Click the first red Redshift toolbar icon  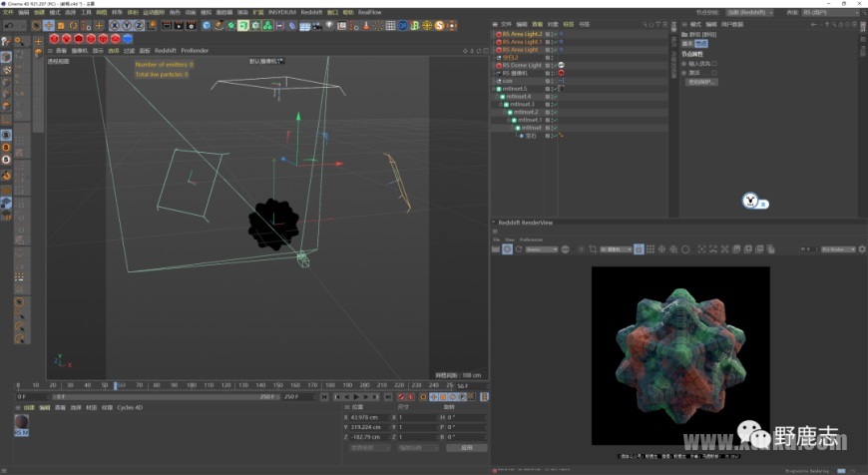54,39
